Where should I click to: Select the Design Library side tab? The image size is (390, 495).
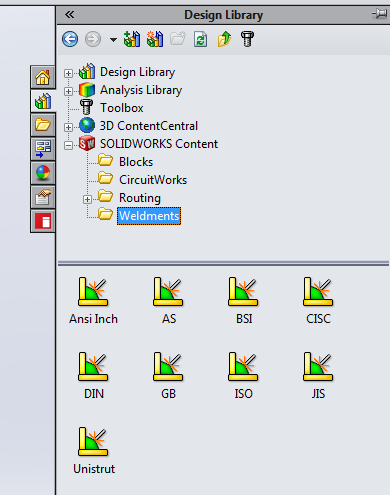(43, 101)
